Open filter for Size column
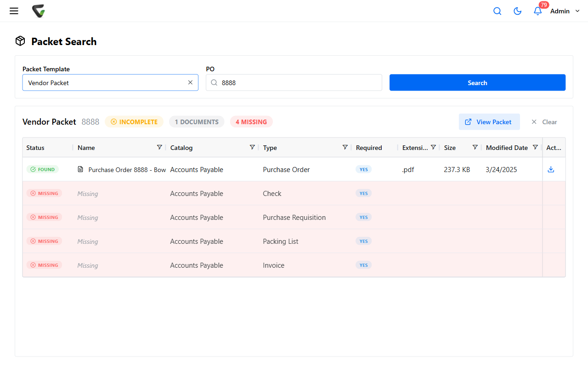 [x=475, y=147]
